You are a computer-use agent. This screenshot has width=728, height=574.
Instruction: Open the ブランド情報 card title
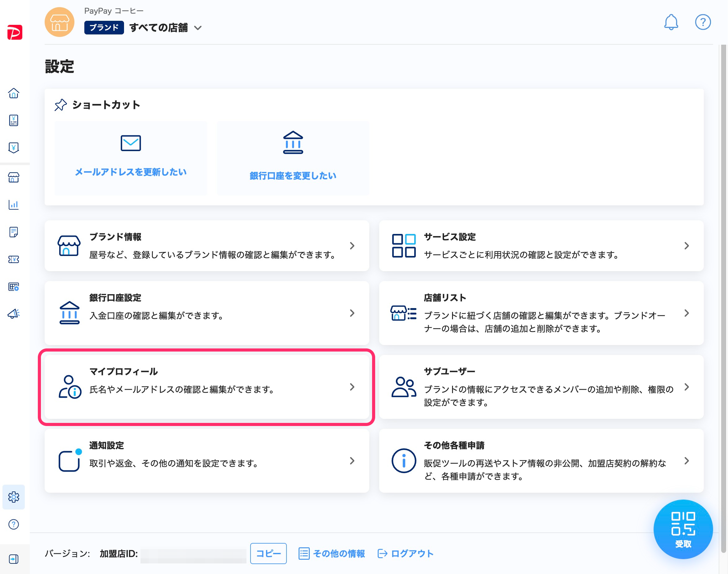click(x=115, y=237)
